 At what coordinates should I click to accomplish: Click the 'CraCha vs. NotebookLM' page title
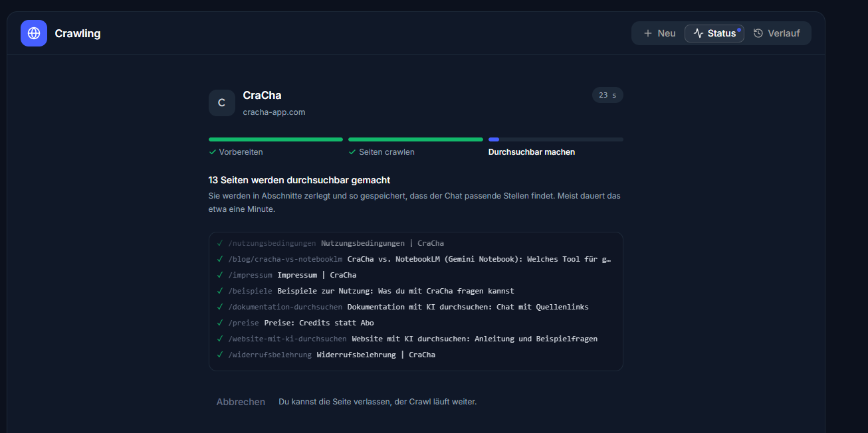[x=479, y=259]
